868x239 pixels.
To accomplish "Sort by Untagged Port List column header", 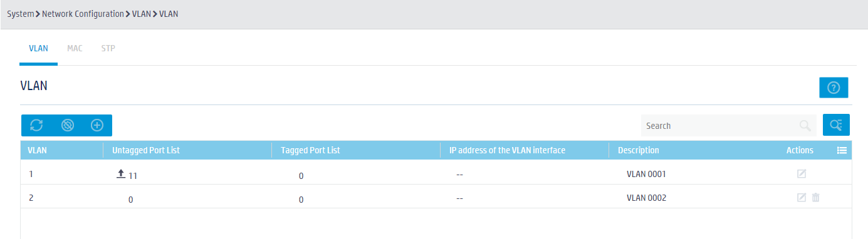I will [145, 150].
